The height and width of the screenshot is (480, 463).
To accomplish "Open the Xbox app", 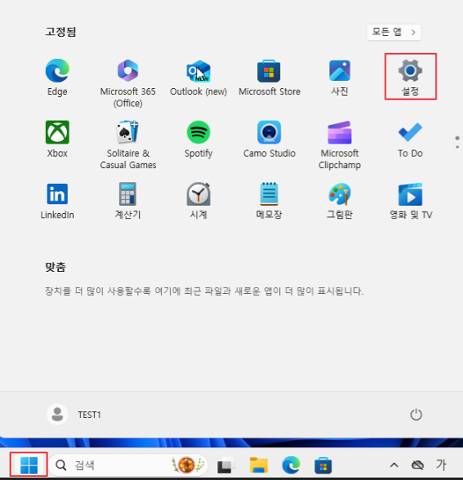I will tap(57, 139).
